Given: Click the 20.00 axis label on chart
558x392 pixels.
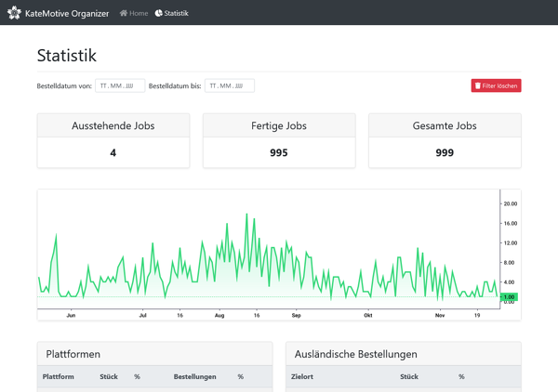Looking at the screenshot, I should pos(511,203).
